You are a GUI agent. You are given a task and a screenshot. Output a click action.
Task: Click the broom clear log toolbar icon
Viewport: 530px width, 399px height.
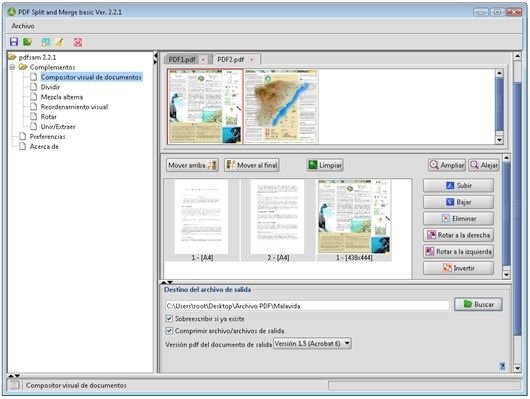tap(59, 42)
